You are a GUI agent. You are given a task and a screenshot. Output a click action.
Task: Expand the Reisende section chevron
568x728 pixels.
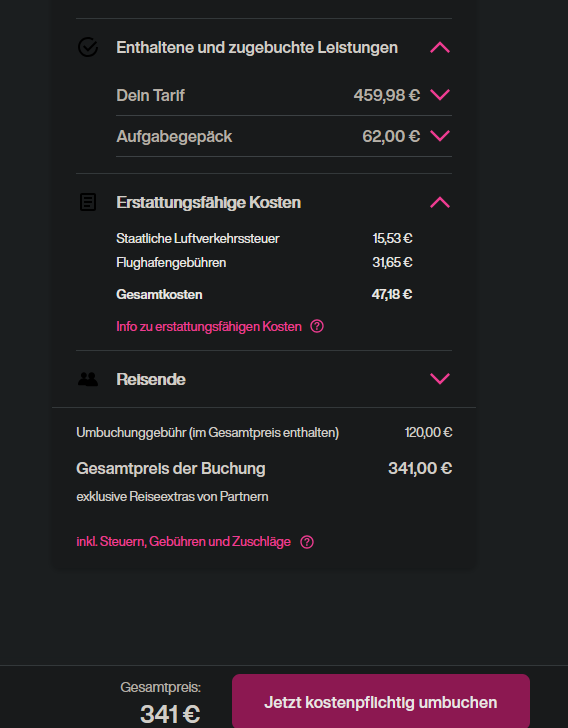(440, 379)
